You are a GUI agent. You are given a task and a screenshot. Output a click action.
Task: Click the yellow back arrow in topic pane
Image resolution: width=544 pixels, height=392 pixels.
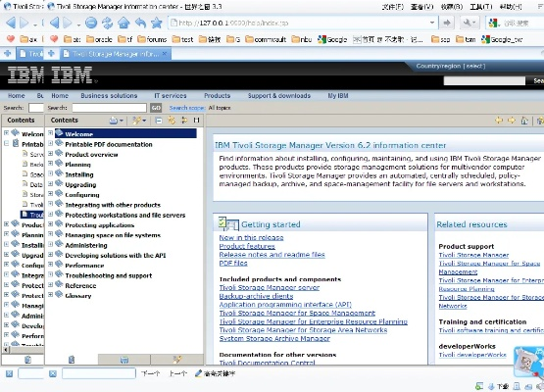click(499, 121)
